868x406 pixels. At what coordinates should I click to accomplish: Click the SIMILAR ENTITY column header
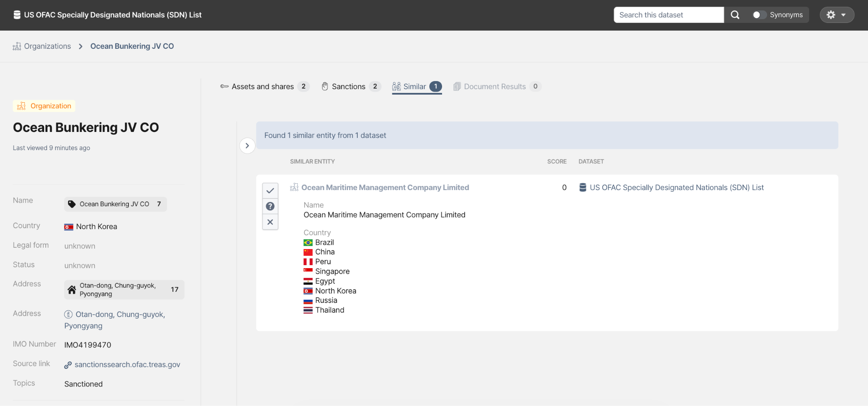click(x=312, y=162)
